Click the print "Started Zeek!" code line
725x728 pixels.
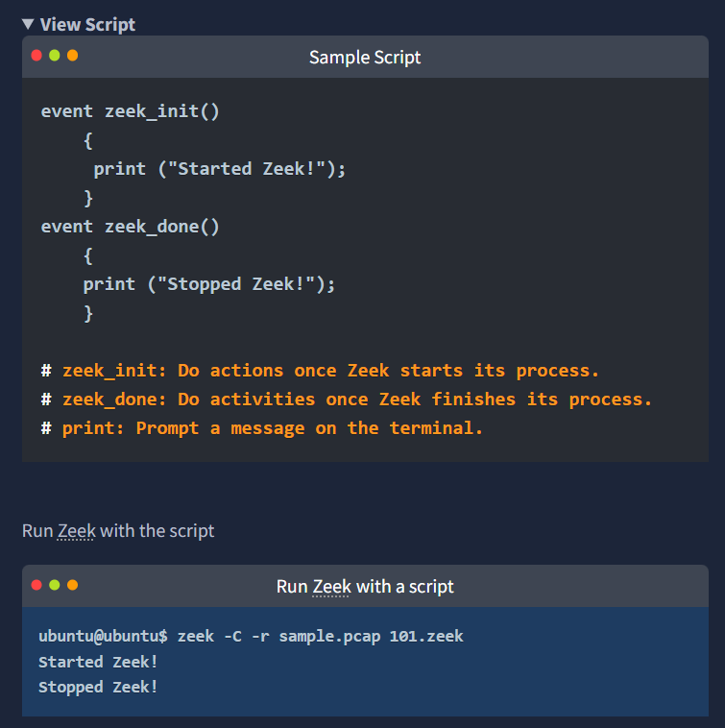(219, 169)
